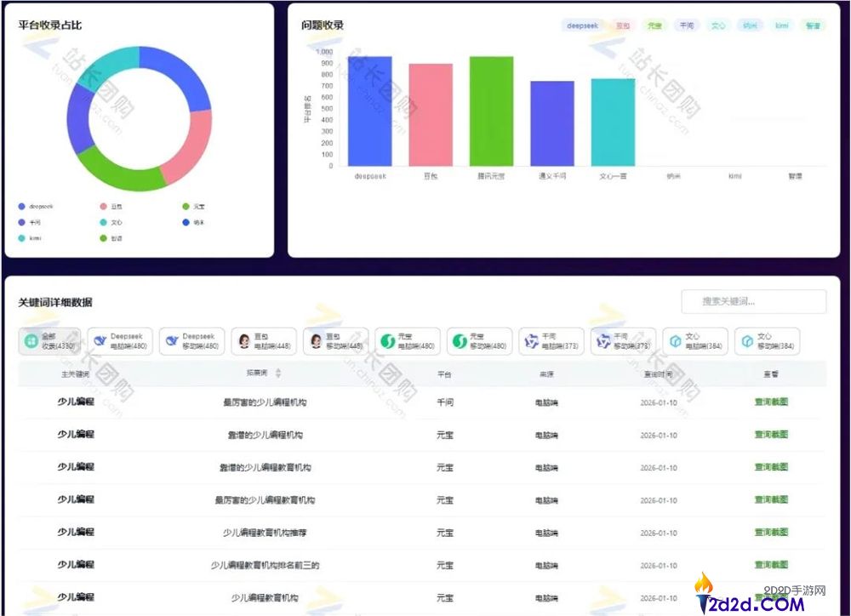The width and height of the screenshot is (851, 616).
Task: Switch to 豆包 电脑端(448) tab
Action: pos(264,341)
